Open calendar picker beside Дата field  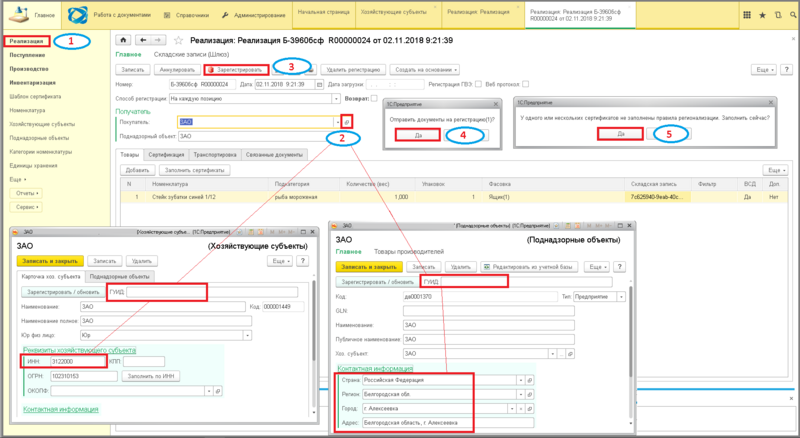(x=319, y=84)
